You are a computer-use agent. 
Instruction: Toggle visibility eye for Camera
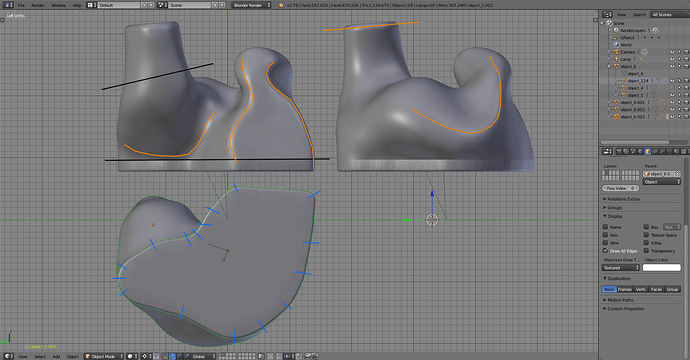(x=672, y=52)
